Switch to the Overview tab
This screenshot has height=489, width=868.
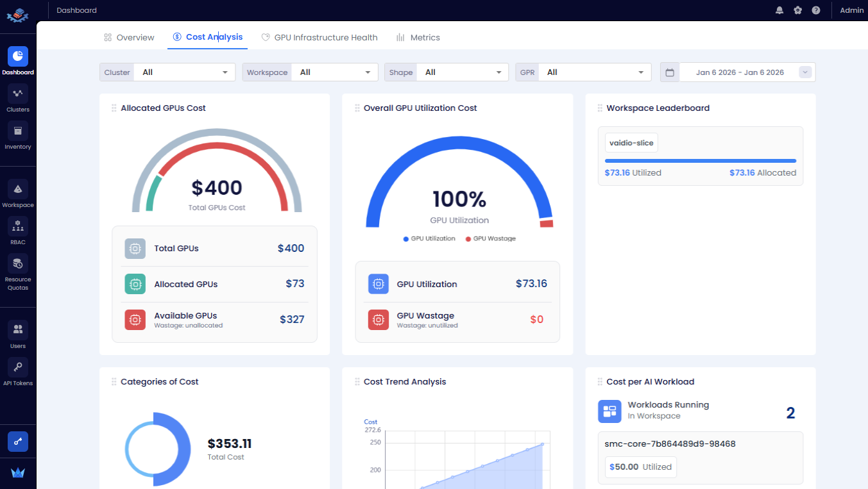coord(129,38)
